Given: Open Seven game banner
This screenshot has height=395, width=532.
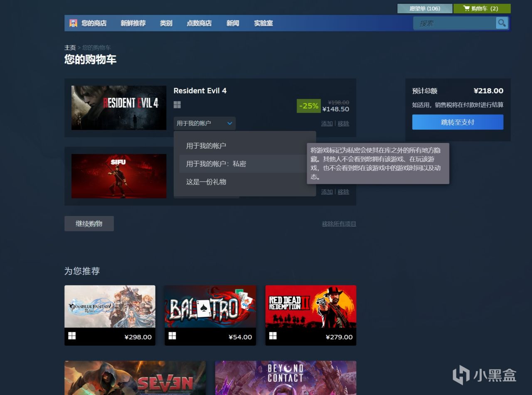Looking at the screenshot, I should coord(135,378).
